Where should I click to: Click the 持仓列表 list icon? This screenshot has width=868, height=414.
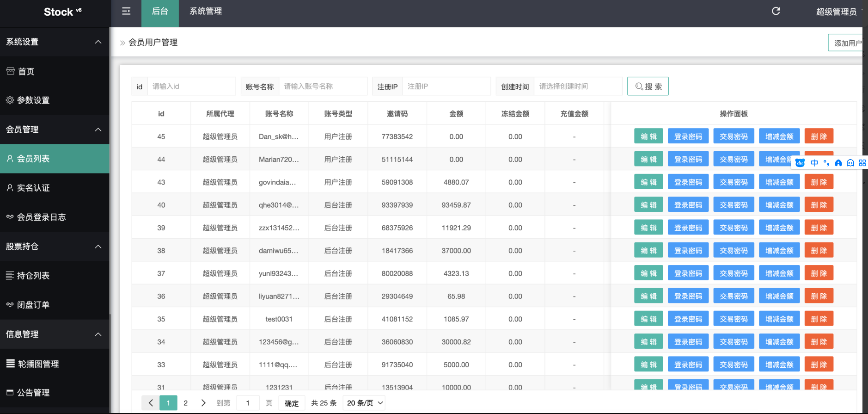pos(10,275)
